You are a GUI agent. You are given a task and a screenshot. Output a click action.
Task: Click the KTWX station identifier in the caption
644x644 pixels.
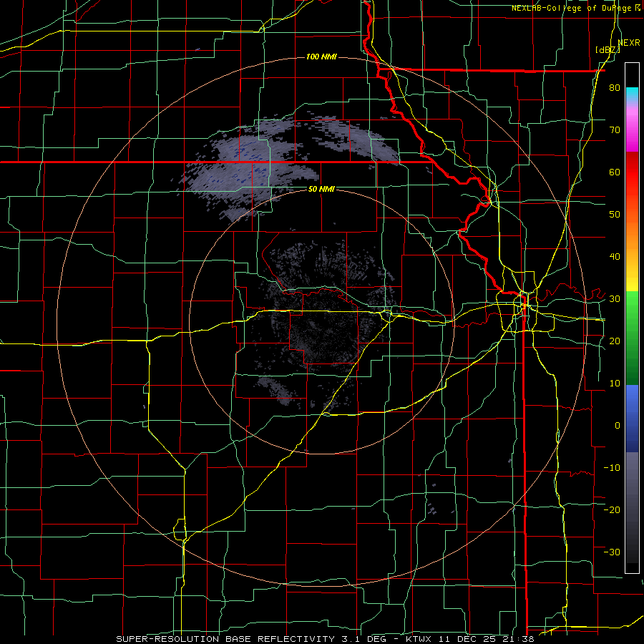pos(418,639)
